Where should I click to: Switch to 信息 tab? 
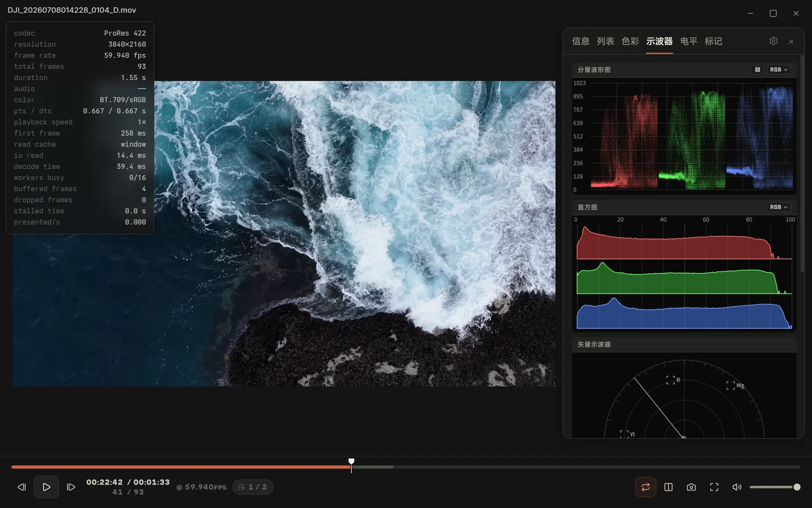[x=581, y=41]
